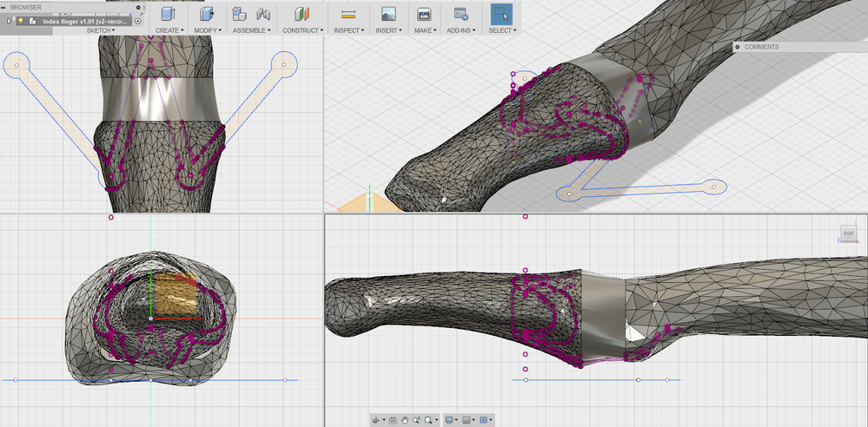Image resolution: width=868 pixels, height=427 pixels.
Task: Open the Zoom window dropdown arrow
Action: pyautogui.click(x=437, y=420)
